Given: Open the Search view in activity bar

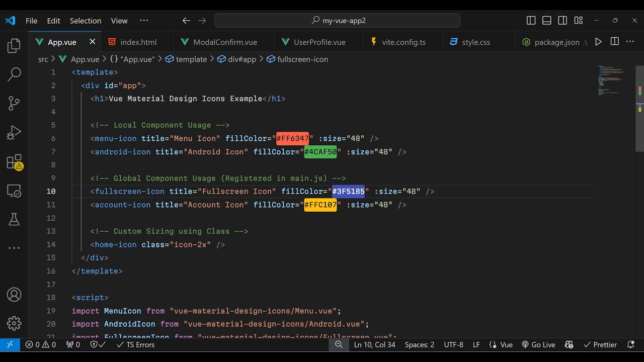Looking at the screenshot, I should [x=14, y=74].
